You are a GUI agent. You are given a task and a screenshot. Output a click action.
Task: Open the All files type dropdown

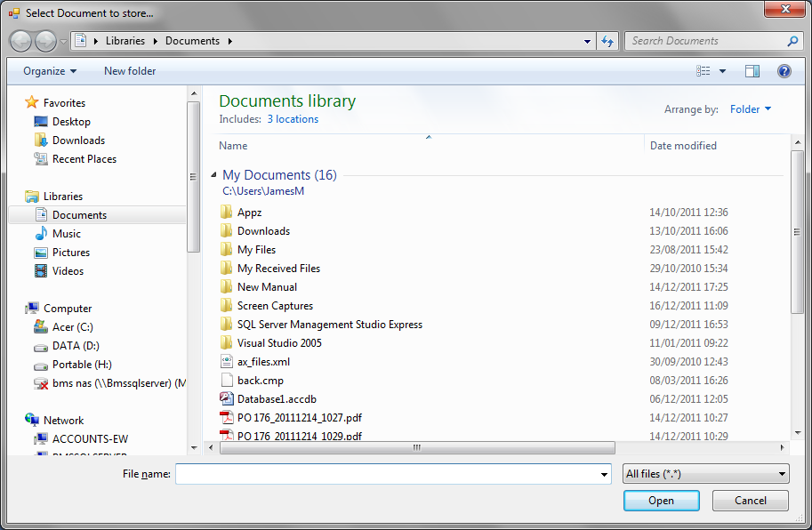tap(705, 474)
